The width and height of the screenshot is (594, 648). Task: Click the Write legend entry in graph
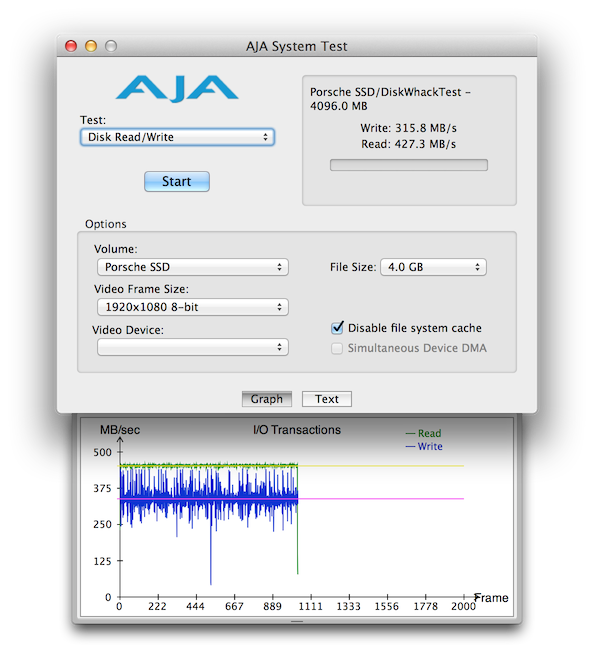(424, 446)
